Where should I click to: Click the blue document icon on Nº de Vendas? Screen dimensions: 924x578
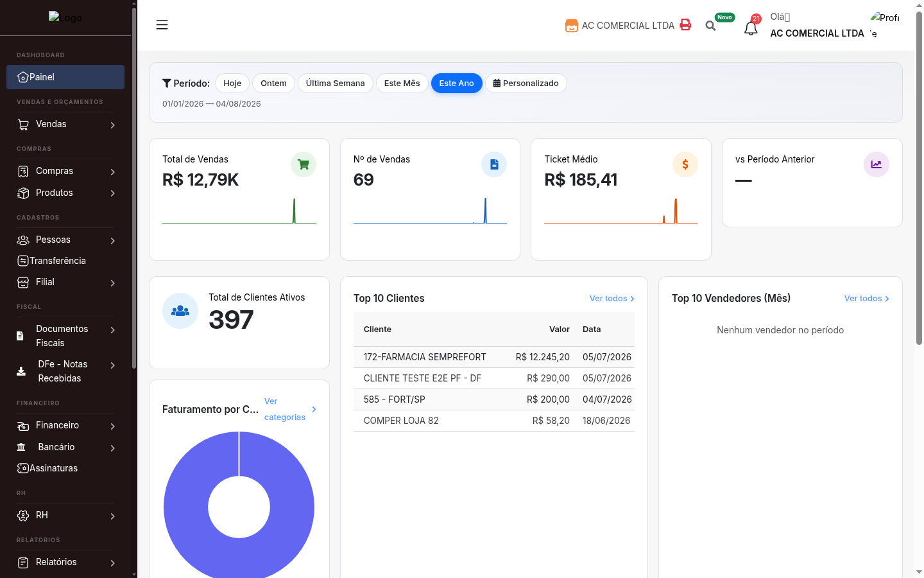coord(494,164)
